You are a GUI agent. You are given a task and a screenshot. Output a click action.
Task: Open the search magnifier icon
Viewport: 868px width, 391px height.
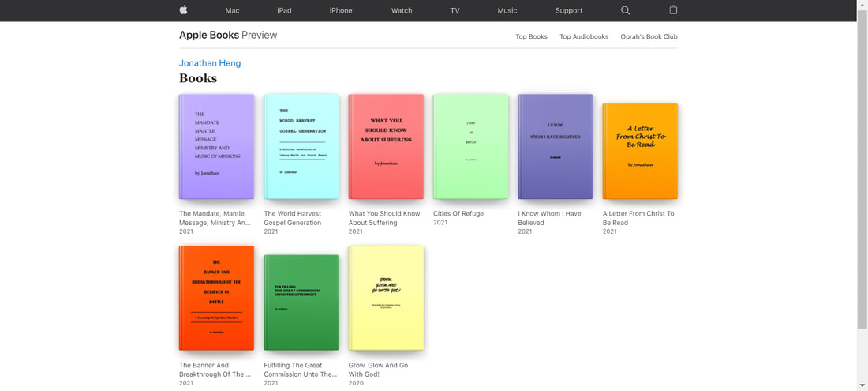(x=626, y=10)
